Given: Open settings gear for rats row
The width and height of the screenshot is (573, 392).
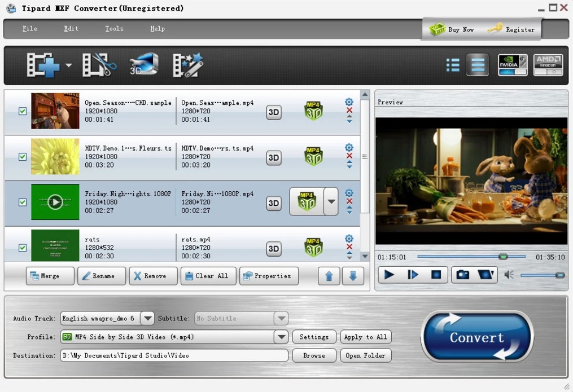Looking at the screenshot, I should pos(349,239).
